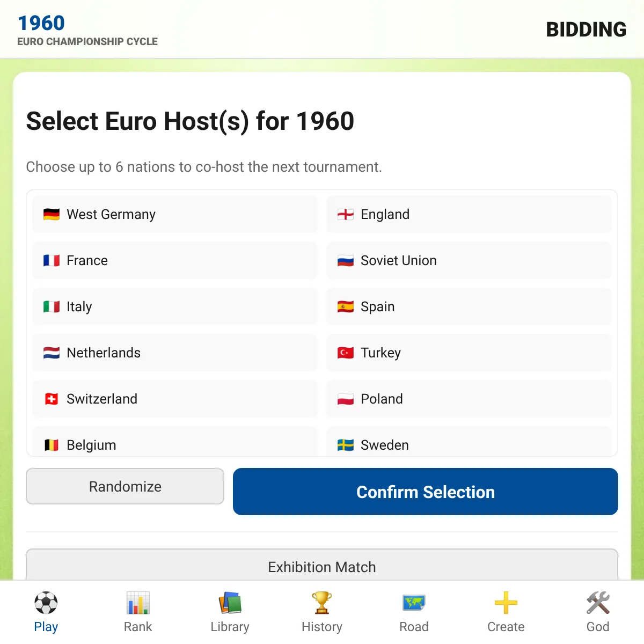
Task: Click the Confirm Selection button
Action: [426, 492]
